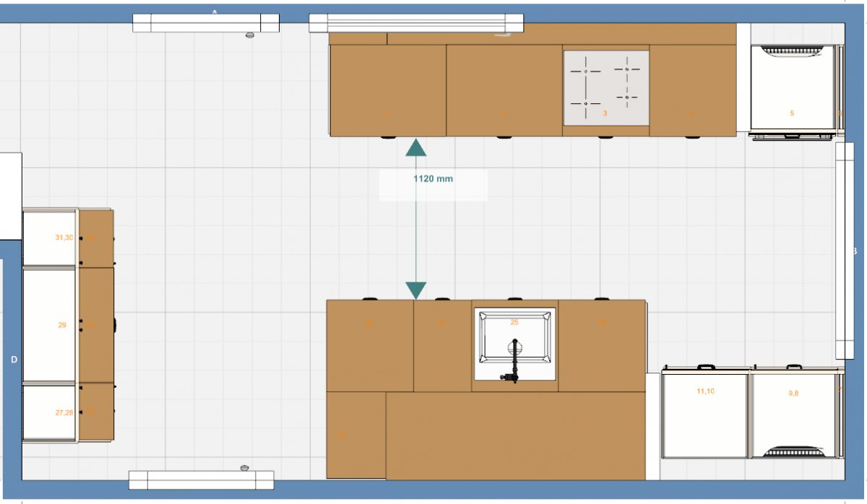Select the appliance labeled 9,8
This screenshot has height=504, width=867.
point(793,415)
